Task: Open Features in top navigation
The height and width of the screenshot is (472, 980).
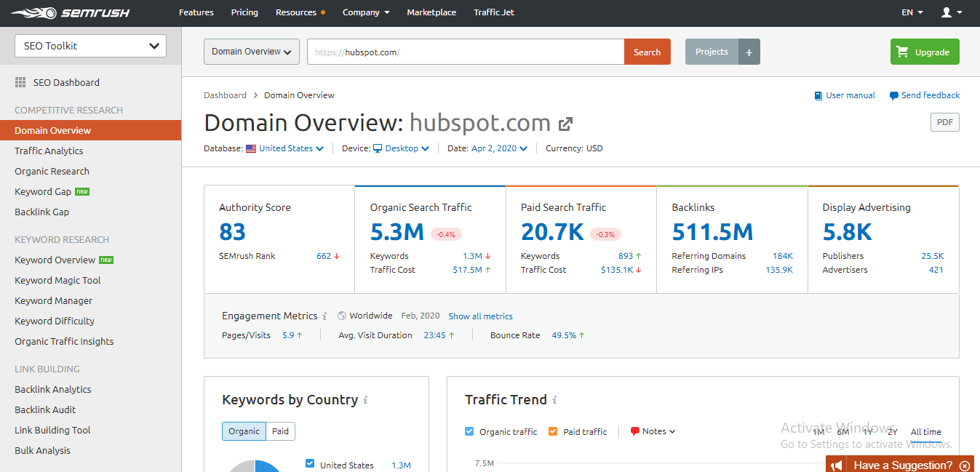Action: tap(196, 12)
